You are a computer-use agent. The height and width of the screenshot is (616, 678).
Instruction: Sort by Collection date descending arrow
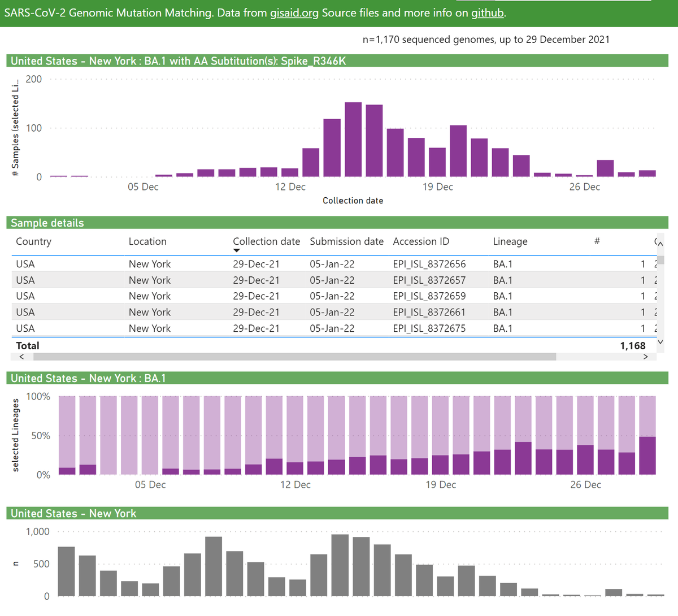click(x=237, y=250)
